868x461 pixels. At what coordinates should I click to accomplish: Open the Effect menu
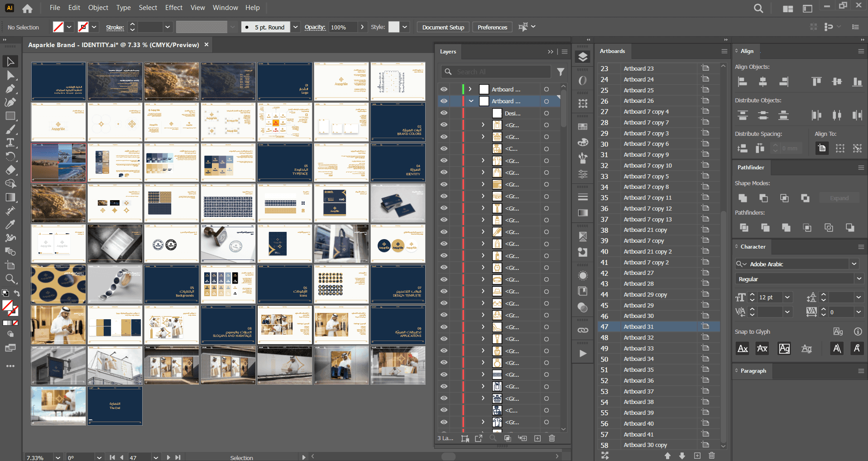pyautogui.click(x=173, y=8)
